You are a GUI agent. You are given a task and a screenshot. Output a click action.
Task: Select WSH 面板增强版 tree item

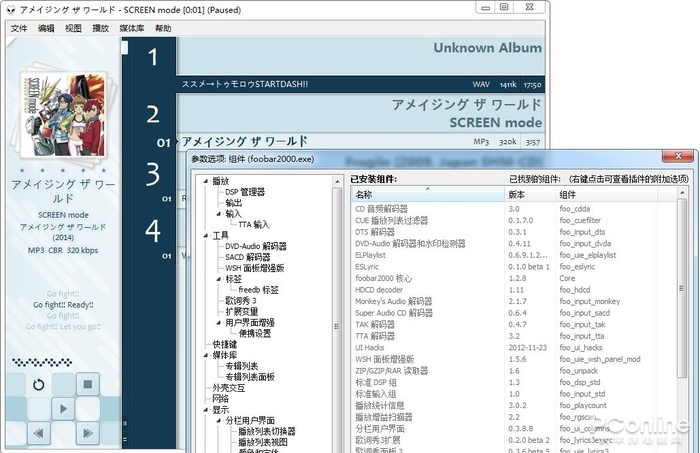click(254, 268)
